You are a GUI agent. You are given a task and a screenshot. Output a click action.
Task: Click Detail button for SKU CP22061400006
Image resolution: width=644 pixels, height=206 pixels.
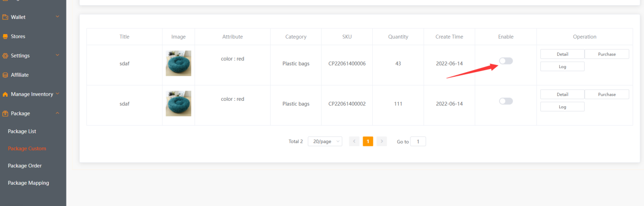click(562, 54)
